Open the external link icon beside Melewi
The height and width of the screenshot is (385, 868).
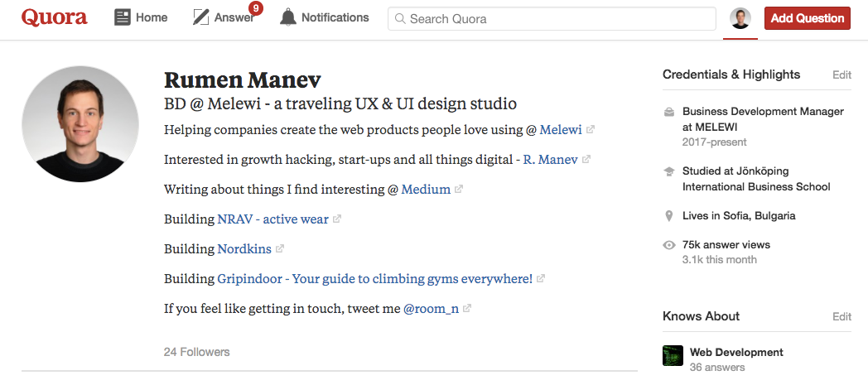(590, 129)
